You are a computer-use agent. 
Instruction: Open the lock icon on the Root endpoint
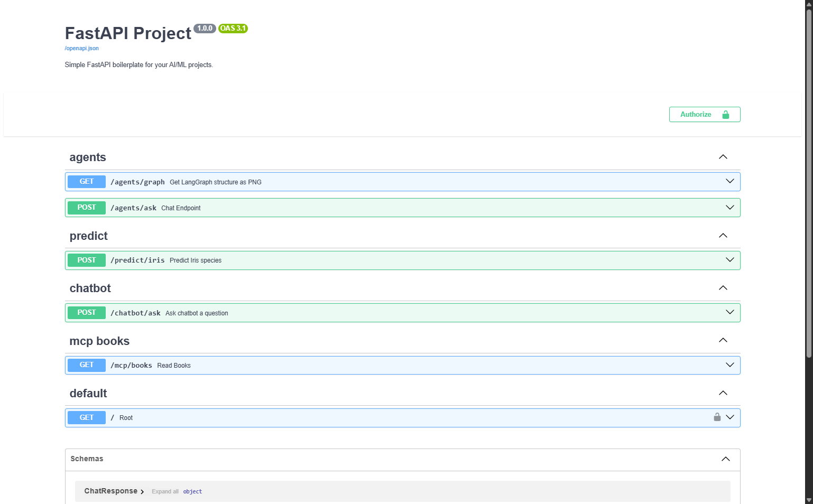pyautogui.click(x=717, y=417)
